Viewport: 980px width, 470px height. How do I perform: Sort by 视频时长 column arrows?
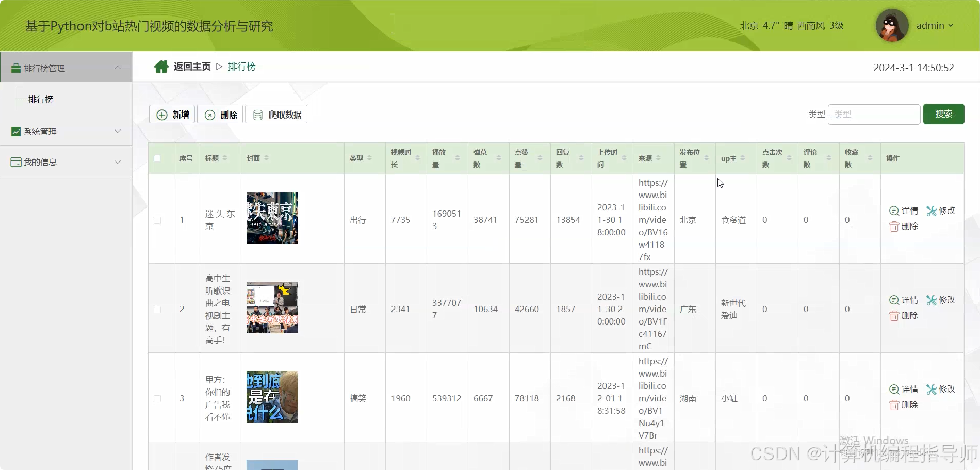point(418,158)
